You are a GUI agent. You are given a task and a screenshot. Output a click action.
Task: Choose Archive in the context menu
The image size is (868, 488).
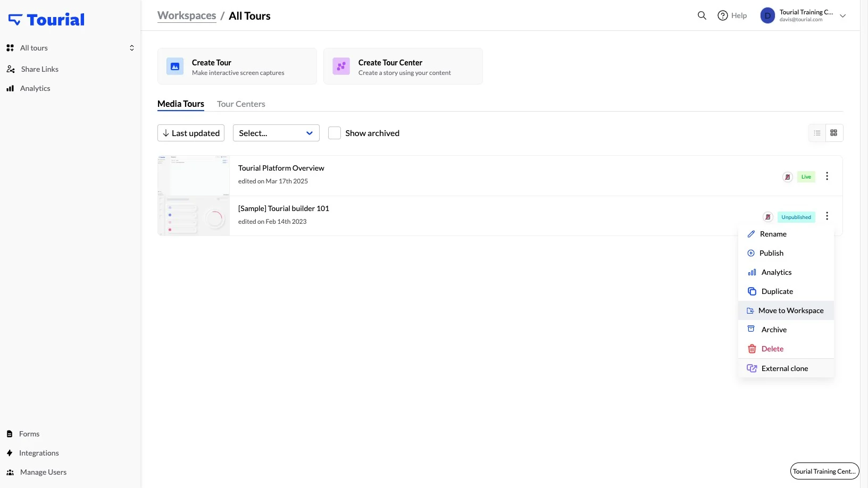point(786,330)
